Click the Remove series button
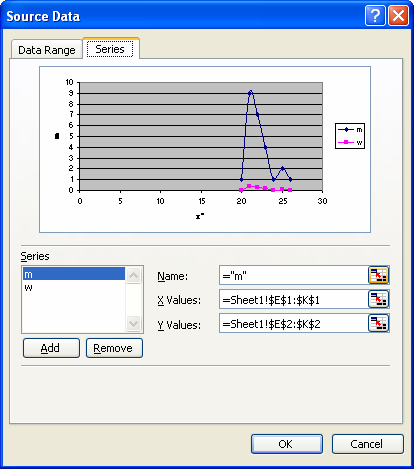 tap(114, 348)
